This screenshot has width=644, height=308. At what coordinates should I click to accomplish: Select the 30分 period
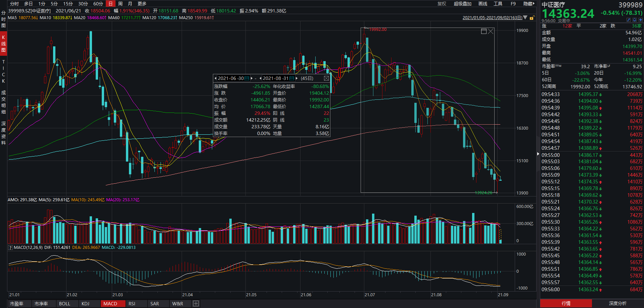[x=83, y=4]
